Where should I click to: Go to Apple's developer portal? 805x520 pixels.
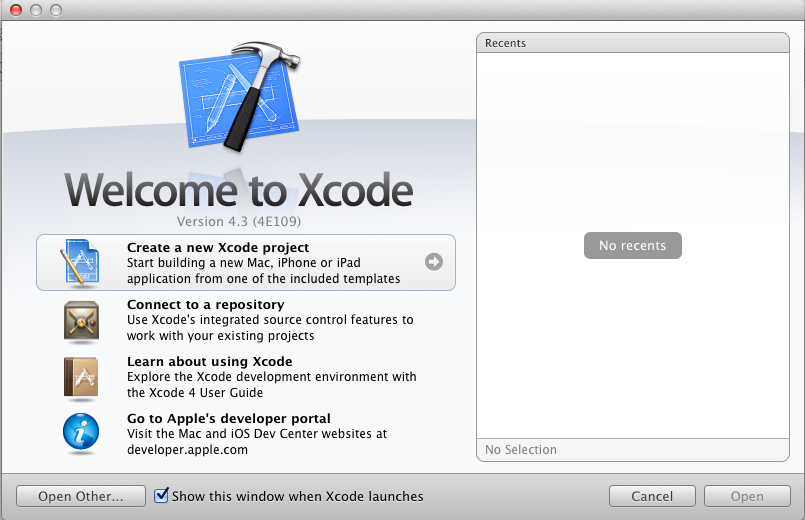246,433
